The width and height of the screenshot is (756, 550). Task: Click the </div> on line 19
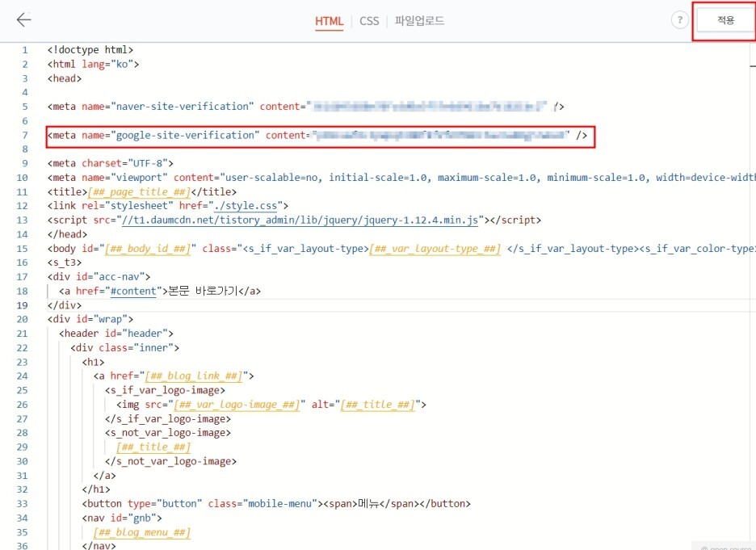click(x=65, y=305)
